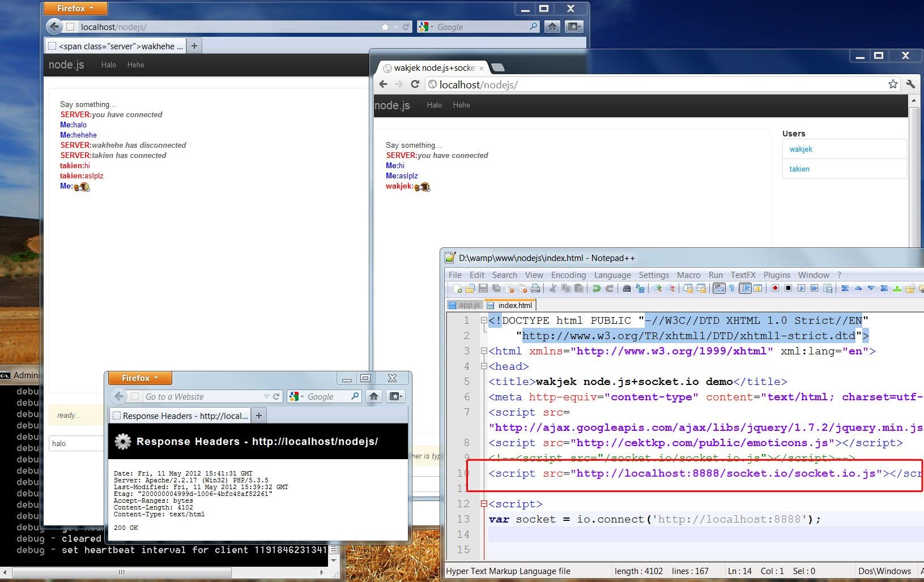Image resolution: width=924 pixels, height=582 pixels.
Task: Click the Copy icon in Notepad++ toolbar
Action: coord(565,288)
